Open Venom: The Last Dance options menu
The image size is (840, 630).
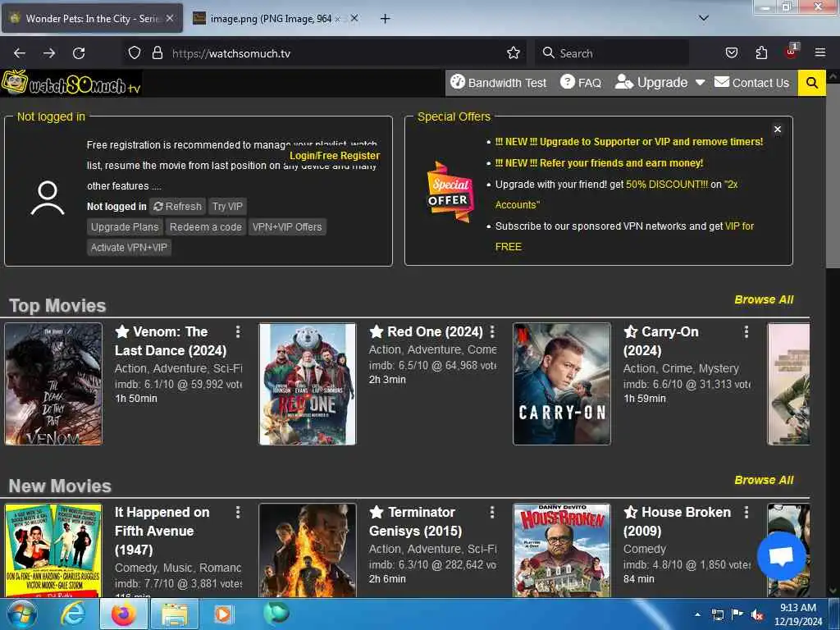coord(238,331)
